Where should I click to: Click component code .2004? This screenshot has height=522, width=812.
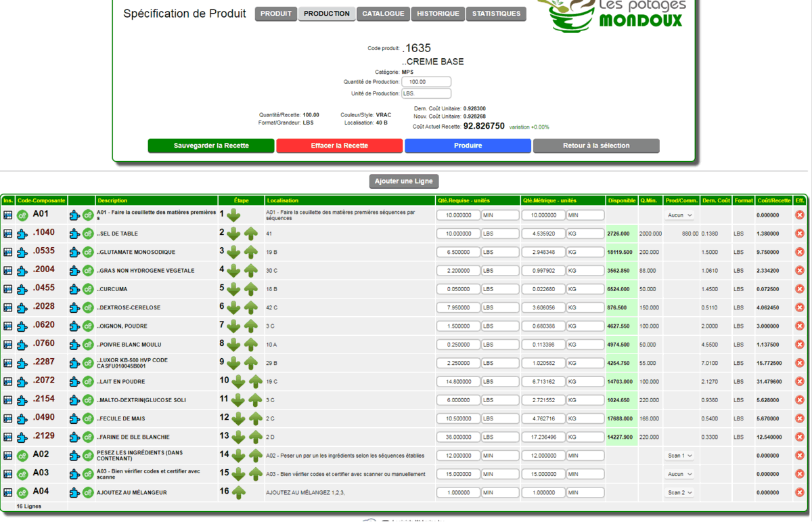(x=44, y=269)
